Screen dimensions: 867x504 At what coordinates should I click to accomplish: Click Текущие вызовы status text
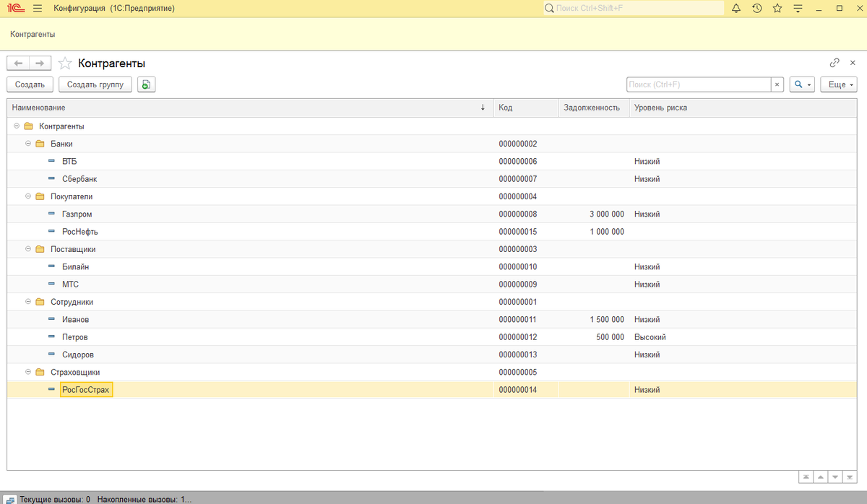coord(56,499)
